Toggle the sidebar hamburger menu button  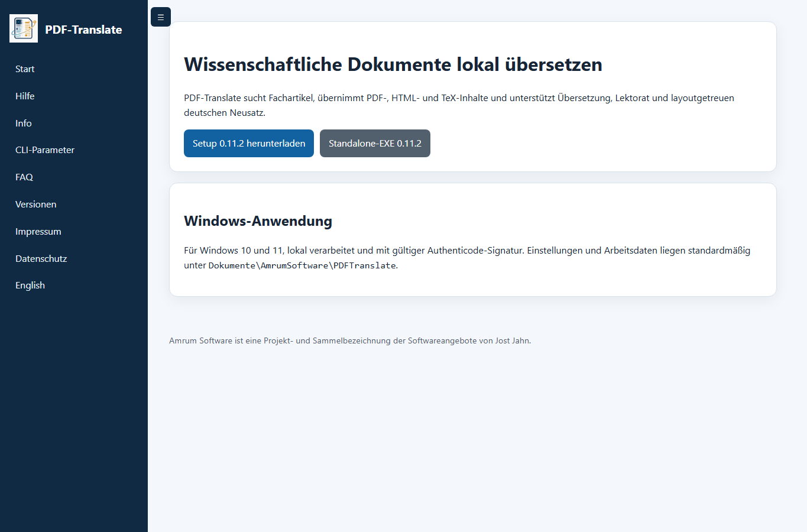click(161, 17)
